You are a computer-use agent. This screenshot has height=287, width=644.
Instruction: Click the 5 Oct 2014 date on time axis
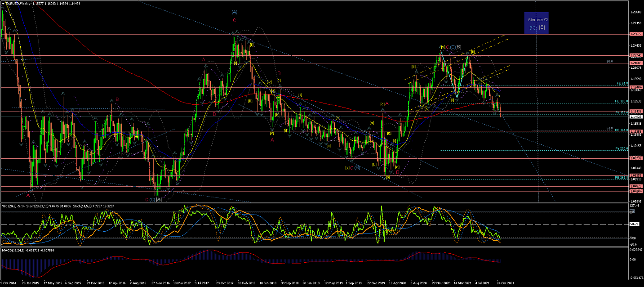point(9,284)
